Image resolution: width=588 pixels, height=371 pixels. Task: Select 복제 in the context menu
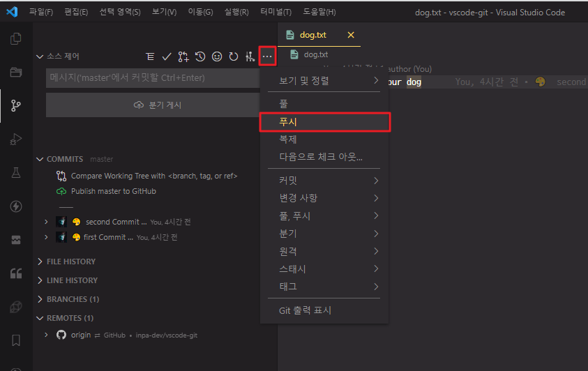[324, 139]
